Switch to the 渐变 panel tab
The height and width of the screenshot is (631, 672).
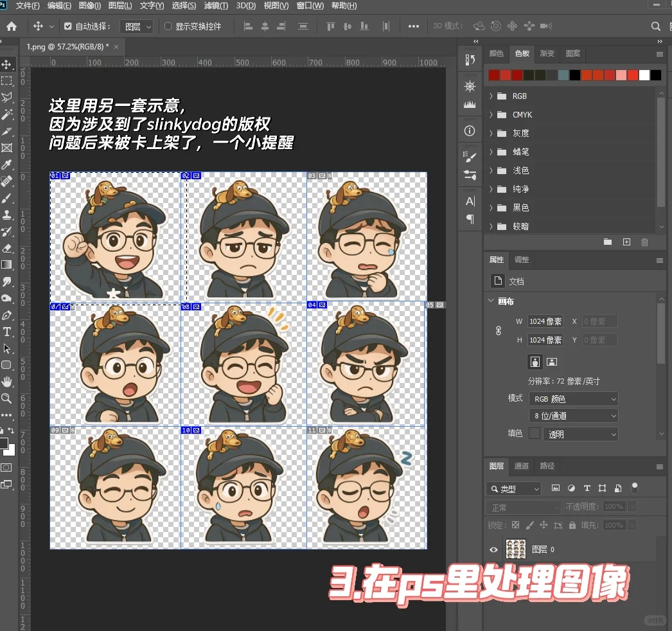click(x=547, y=54)
